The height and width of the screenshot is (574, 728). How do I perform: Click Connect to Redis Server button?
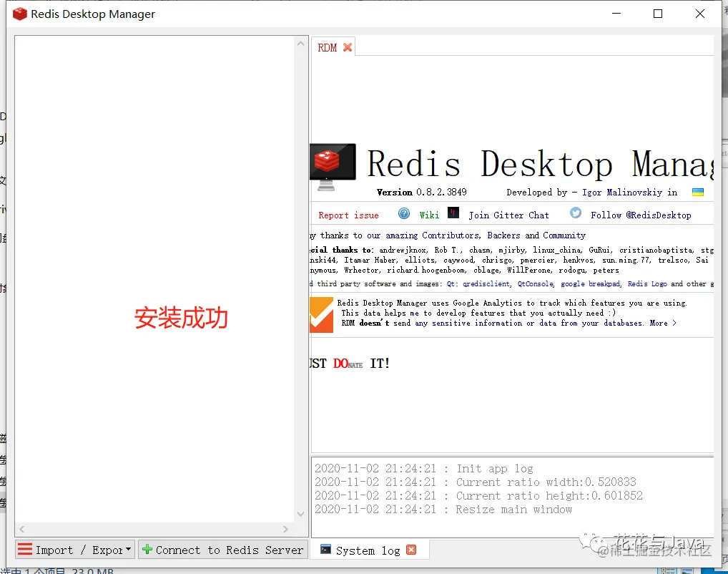(x=223, y=550)
